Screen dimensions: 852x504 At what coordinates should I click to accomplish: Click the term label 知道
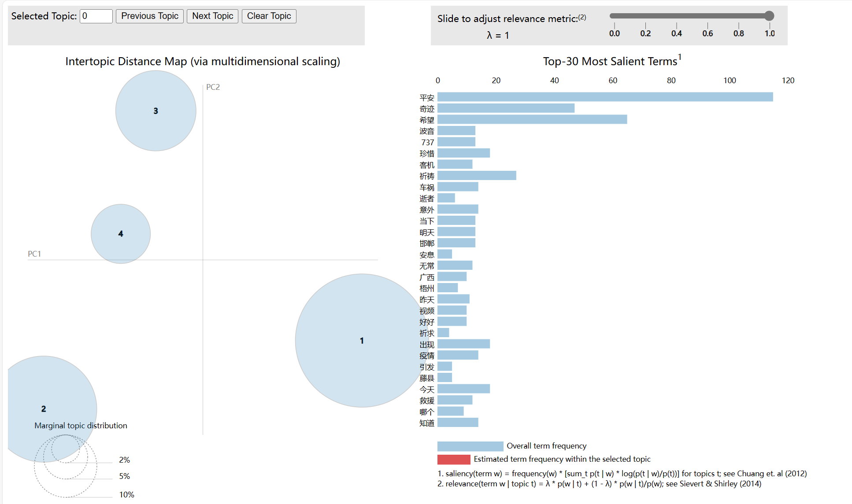coord(426,423)
